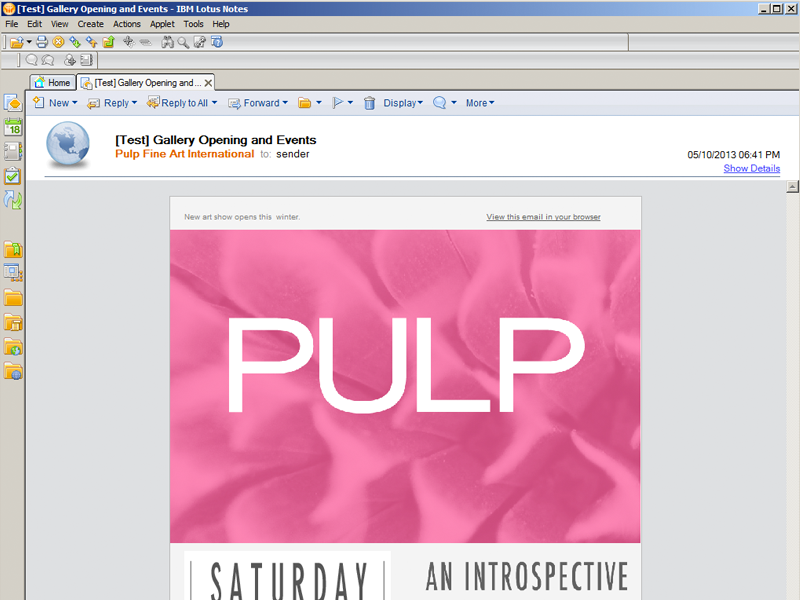
Task: Select the [Test] Gallery Opening tab
Action: [143, 83]
